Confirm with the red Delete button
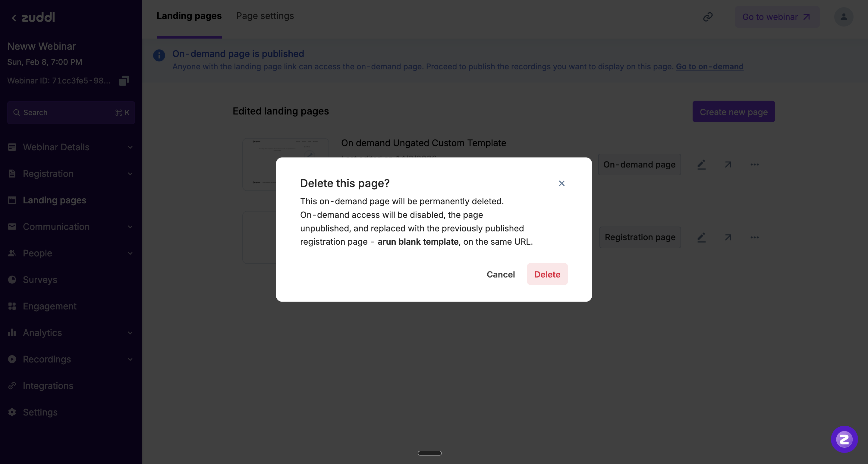This screenshot has height=464, width=868. [x=547, y=274]
